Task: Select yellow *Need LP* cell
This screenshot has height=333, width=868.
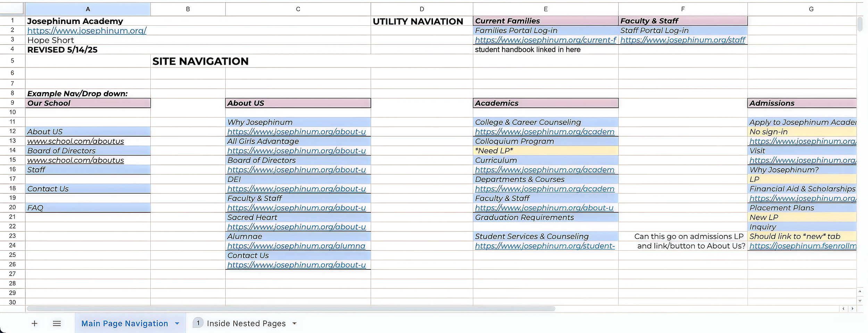Action: 545,151
